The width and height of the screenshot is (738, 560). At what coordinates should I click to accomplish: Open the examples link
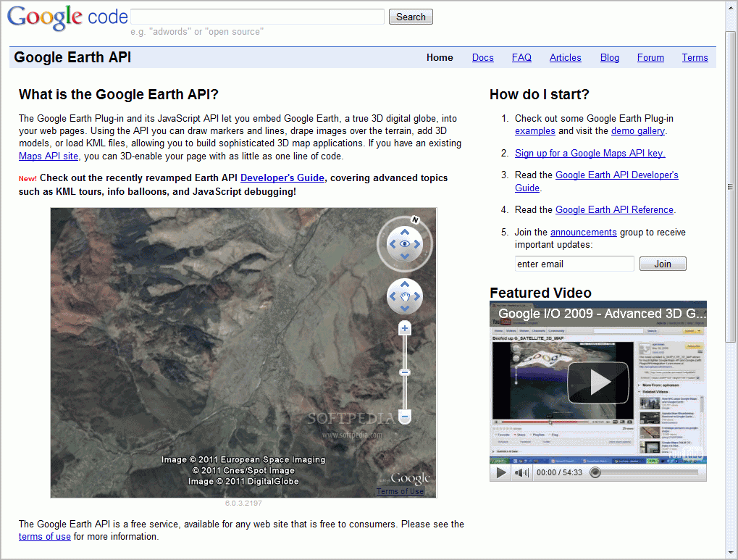(535, 131)
